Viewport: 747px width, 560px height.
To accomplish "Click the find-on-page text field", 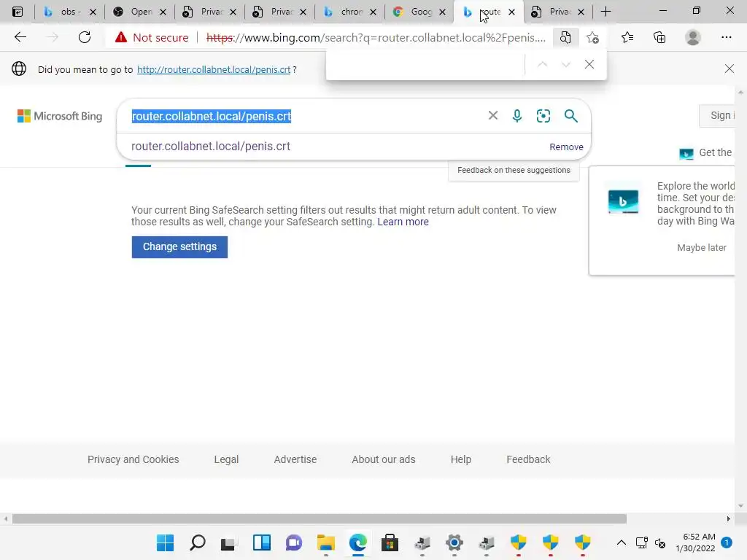I will (425, 64).
